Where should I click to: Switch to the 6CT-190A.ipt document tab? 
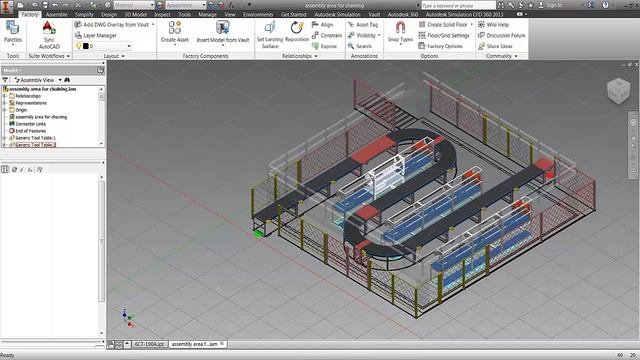(x=149, y=344)
